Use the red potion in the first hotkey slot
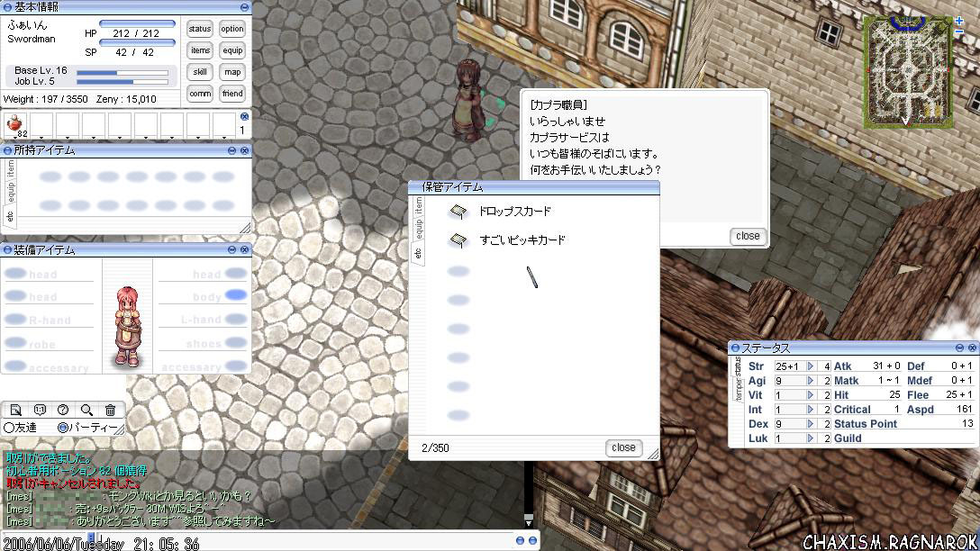This screenshot has height=551, width=980. pos(16,124)
